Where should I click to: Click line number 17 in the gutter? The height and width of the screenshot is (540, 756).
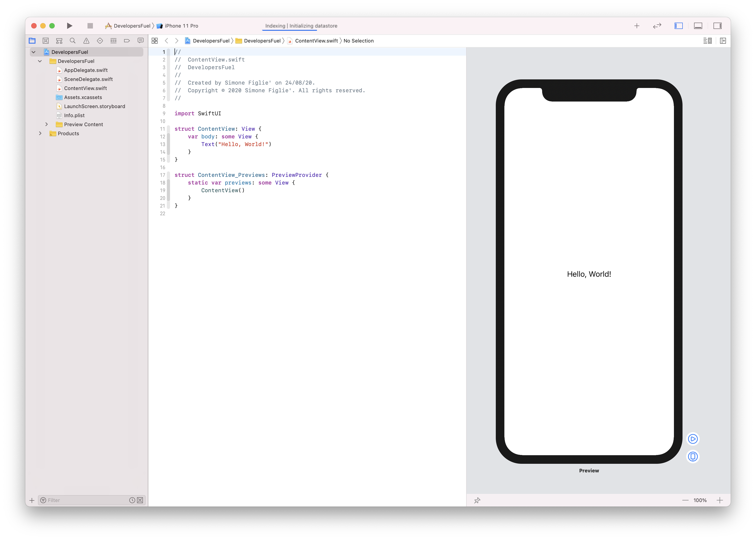point(163,175)
